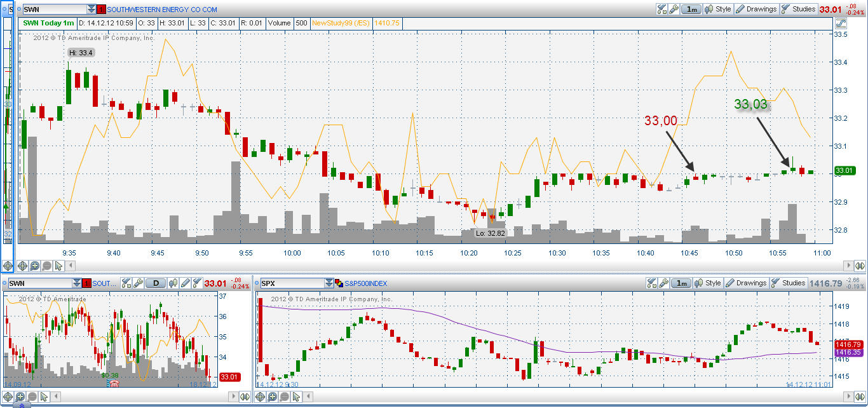Select pointer tool under SPX chart
Image resolution: width=868 pixels, height=408 pixels.
click(295, 397)
